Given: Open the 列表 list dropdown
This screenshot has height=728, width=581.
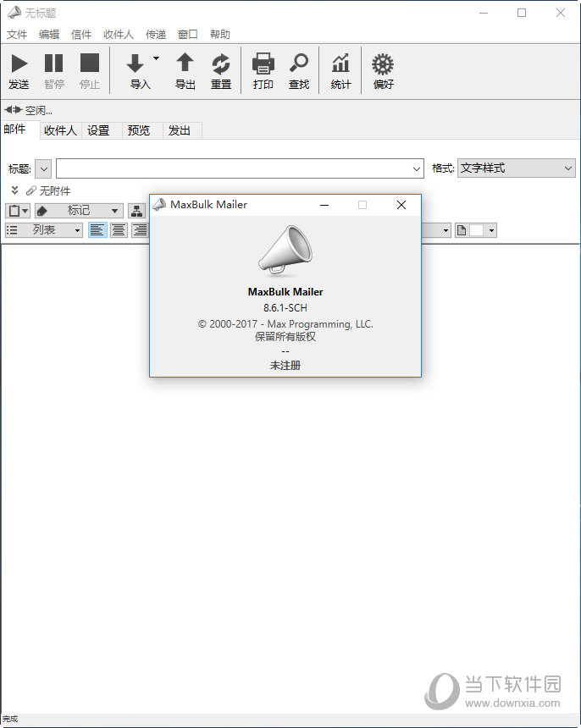Looking at the screenshot, I should tap(44, 229).
